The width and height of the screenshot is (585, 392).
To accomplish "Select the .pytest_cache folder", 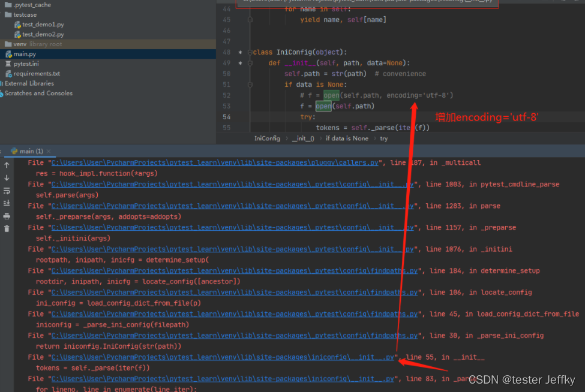I will click(x=32, y=5).
